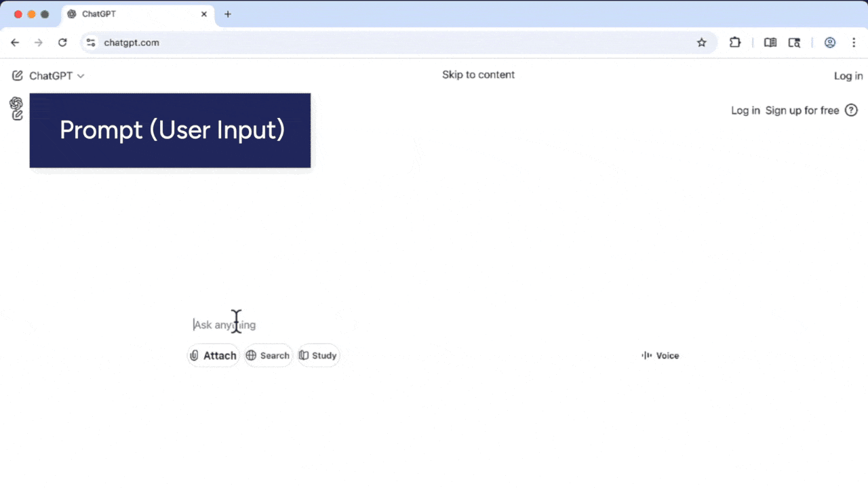Open the Chrome extensions puzzle icon
868x488 pixels.
point(735,42)
